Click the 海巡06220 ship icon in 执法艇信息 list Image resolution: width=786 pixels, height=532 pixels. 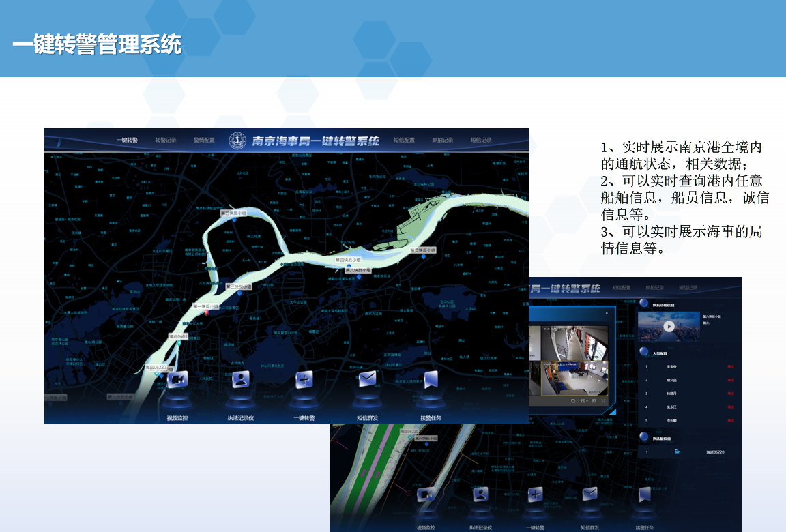point(676,452)
